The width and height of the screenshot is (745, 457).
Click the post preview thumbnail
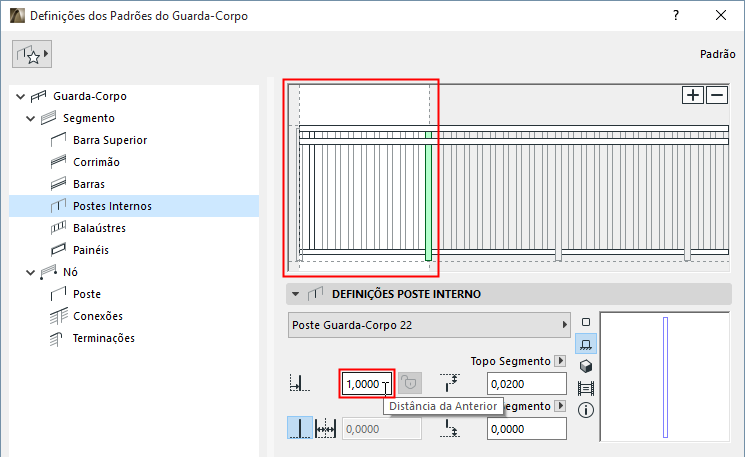665,377
